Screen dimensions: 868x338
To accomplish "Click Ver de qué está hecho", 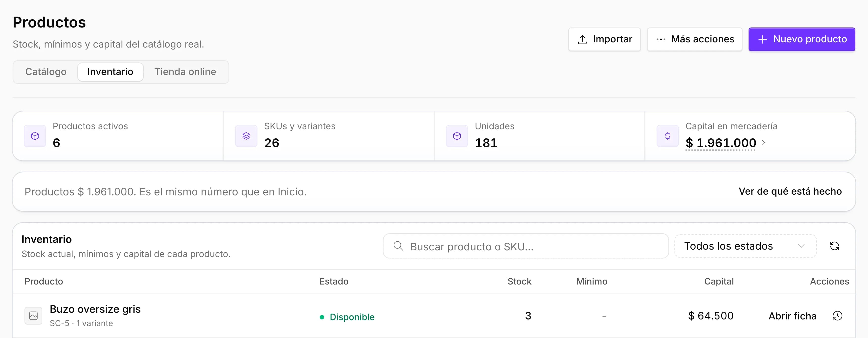I will tap(790, 191).
